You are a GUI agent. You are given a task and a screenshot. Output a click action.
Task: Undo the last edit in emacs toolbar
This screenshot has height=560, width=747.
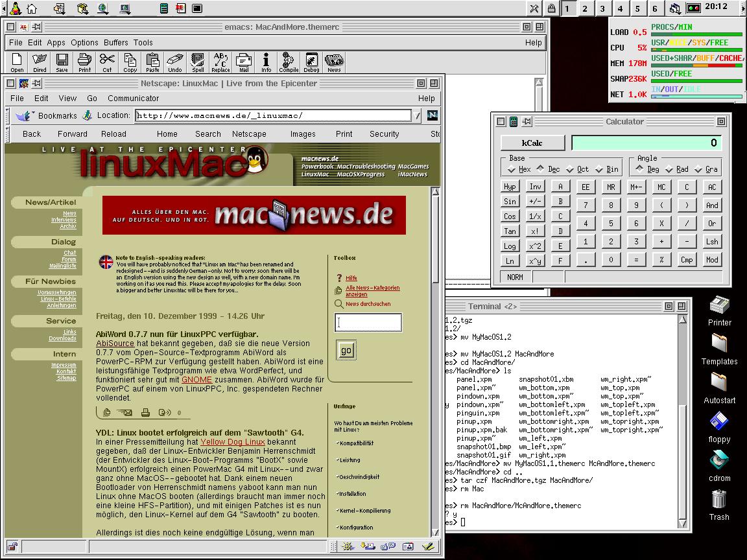click(x=175, y=62)
